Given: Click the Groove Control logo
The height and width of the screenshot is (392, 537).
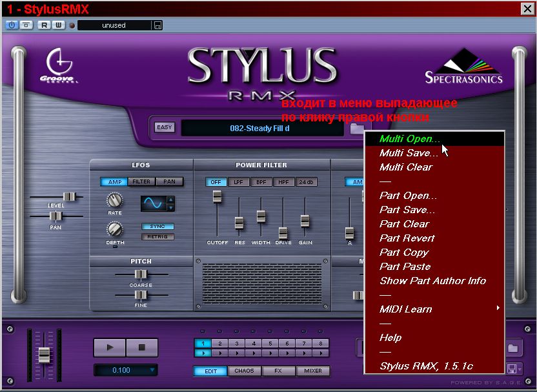Looking at the screenshot, I should 59,65.
